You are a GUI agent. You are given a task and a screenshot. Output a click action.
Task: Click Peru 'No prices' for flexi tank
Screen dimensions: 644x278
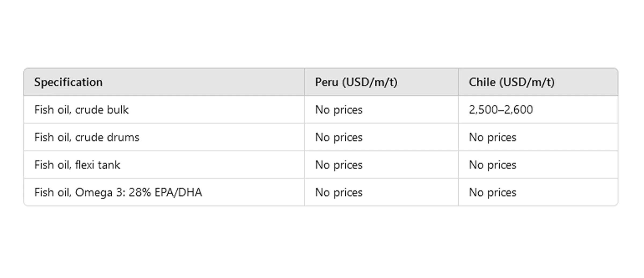pos(339,165)
